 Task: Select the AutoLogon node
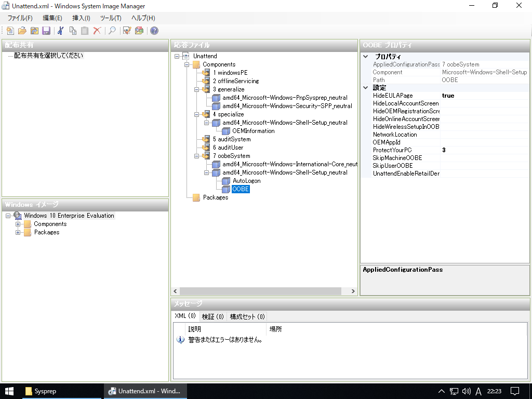point(247,181)
